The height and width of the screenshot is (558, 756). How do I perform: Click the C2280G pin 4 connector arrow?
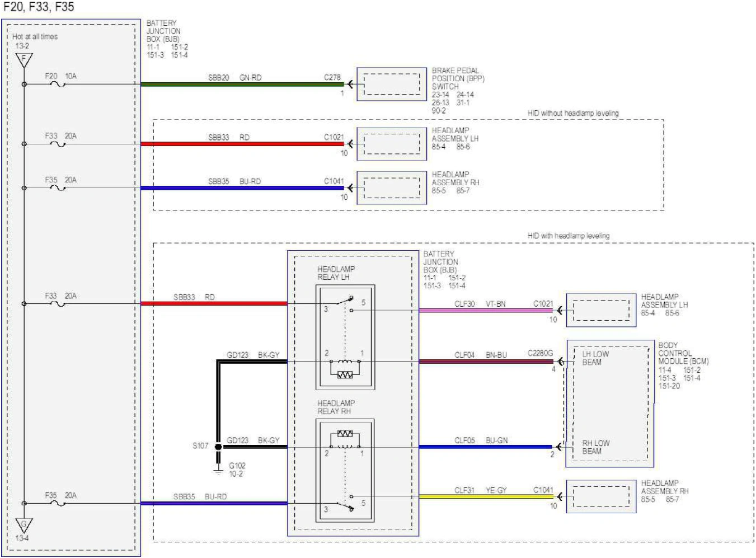click(560, 362)
